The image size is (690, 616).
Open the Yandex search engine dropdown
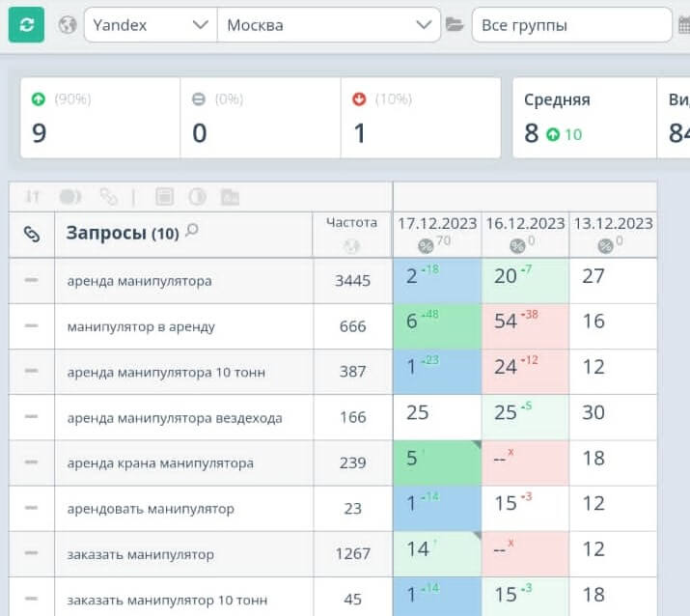click(x=150, y=25)
